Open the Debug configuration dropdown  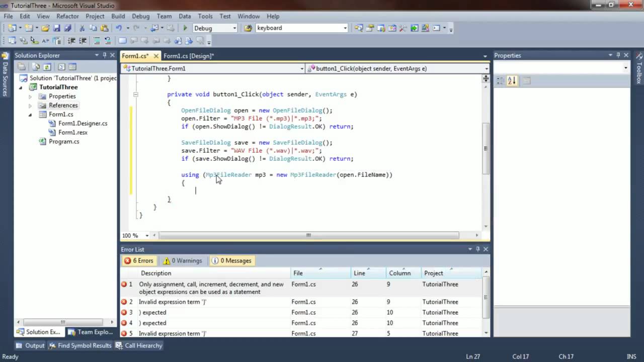point(234,28)
